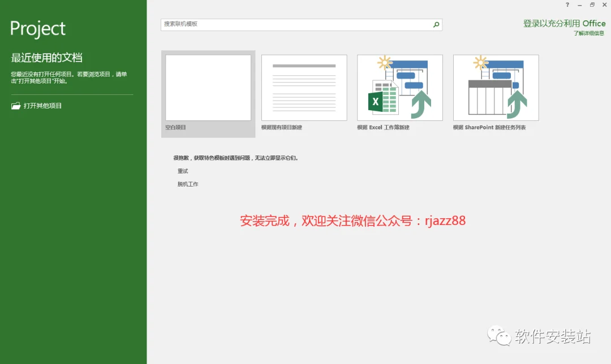Open the folder icon for other projects
The height and width of the screenshot is (364, 611).
tap(16, 106)
